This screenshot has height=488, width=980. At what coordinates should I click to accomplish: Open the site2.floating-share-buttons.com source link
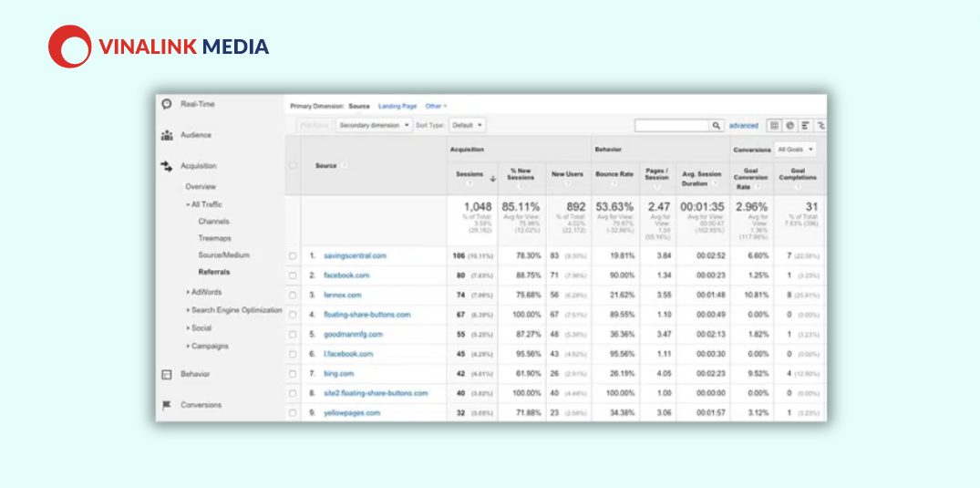376,393
